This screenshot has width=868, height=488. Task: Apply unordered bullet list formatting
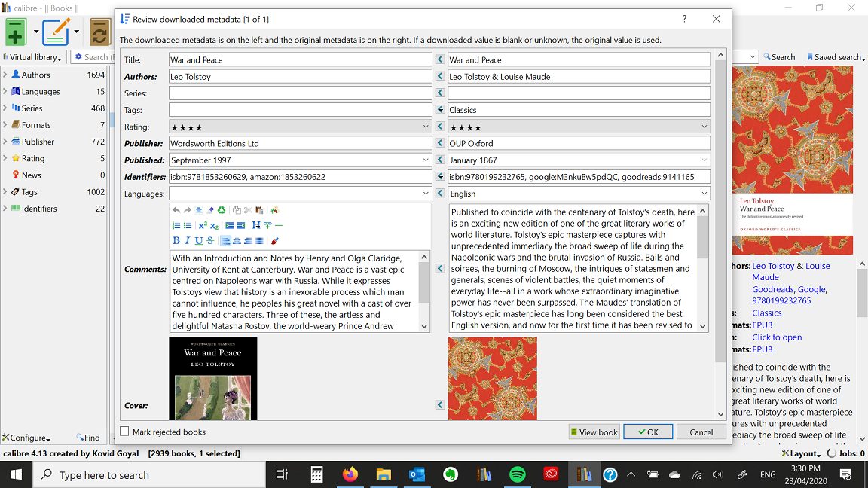click(188, 225)
